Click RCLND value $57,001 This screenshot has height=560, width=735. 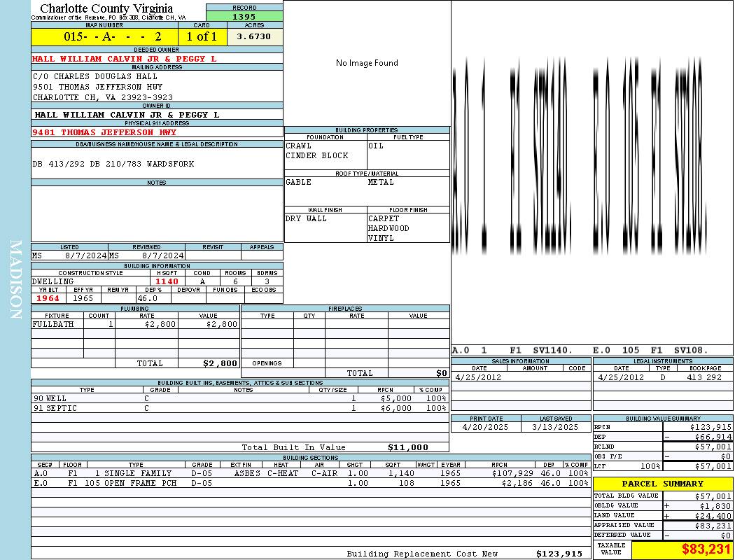point(713,447)
